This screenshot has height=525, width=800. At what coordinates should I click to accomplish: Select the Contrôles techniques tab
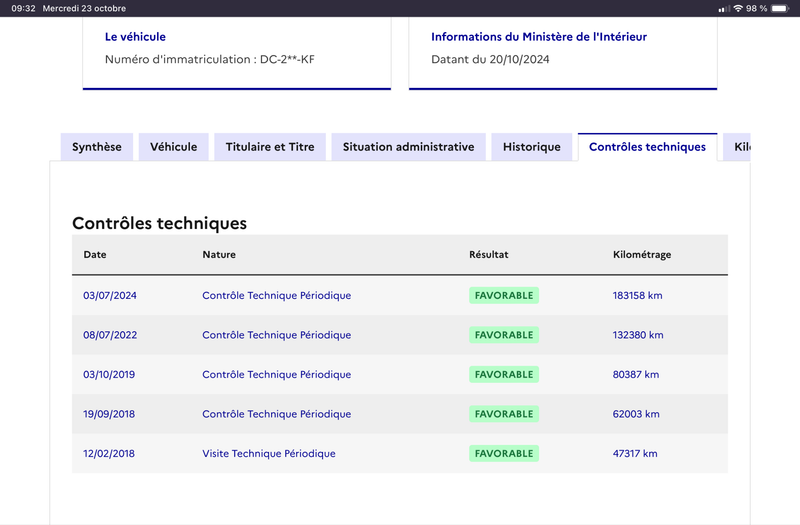pyautogui.click(x=647, y=147)
